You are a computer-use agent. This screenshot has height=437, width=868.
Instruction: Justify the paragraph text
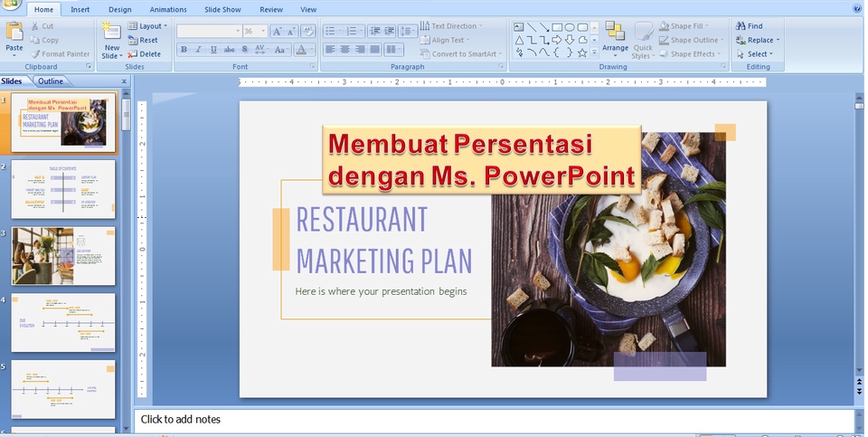(374, 49)
